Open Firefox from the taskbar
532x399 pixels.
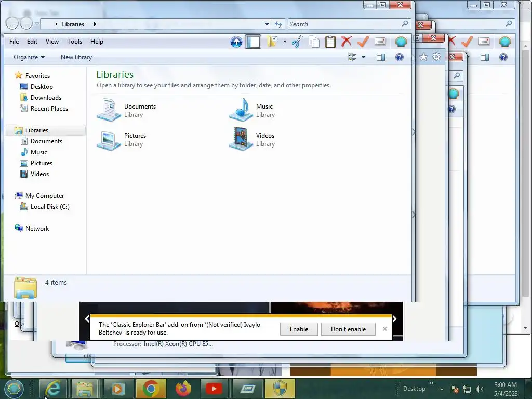183,389
